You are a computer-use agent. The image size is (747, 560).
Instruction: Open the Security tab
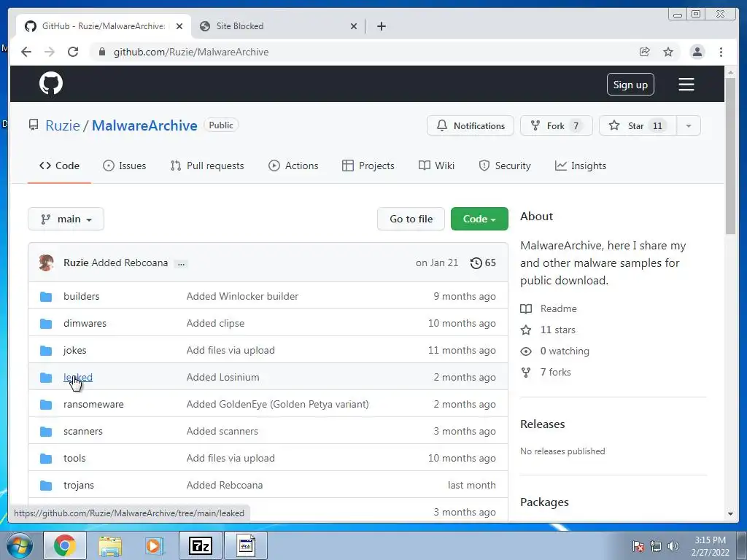click(x=505, y=166)
